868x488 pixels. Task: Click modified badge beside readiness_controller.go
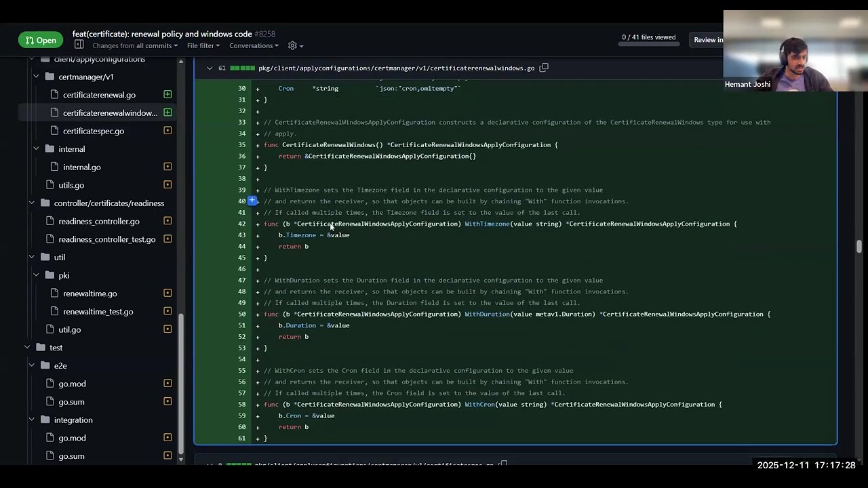pyautogui.click(x=167, y=221)
